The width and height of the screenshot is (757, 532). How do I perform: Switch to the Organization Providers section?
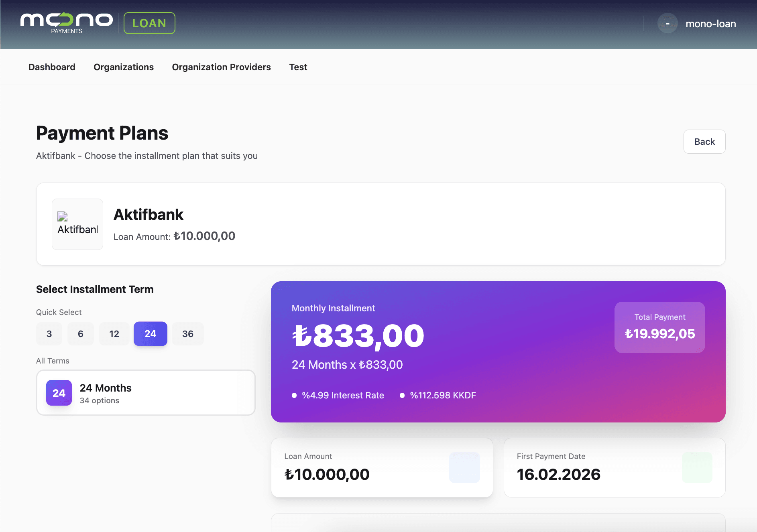221,67
